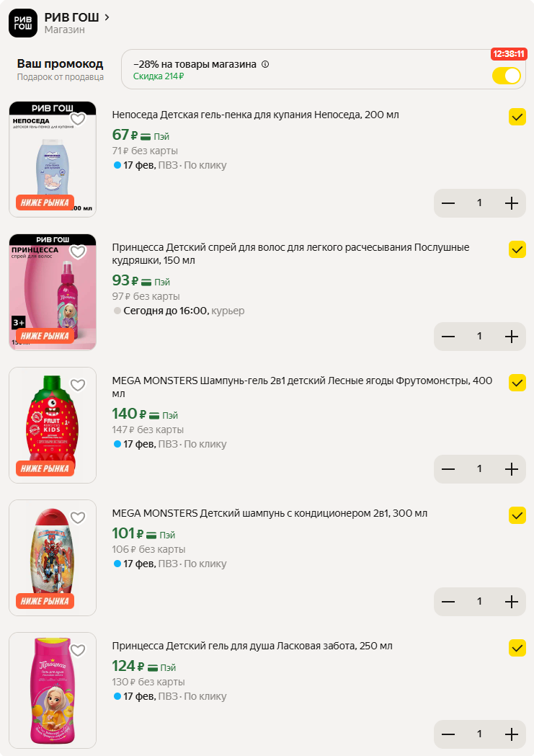Open the РИВ ГОШ store logo

(22, 23)
